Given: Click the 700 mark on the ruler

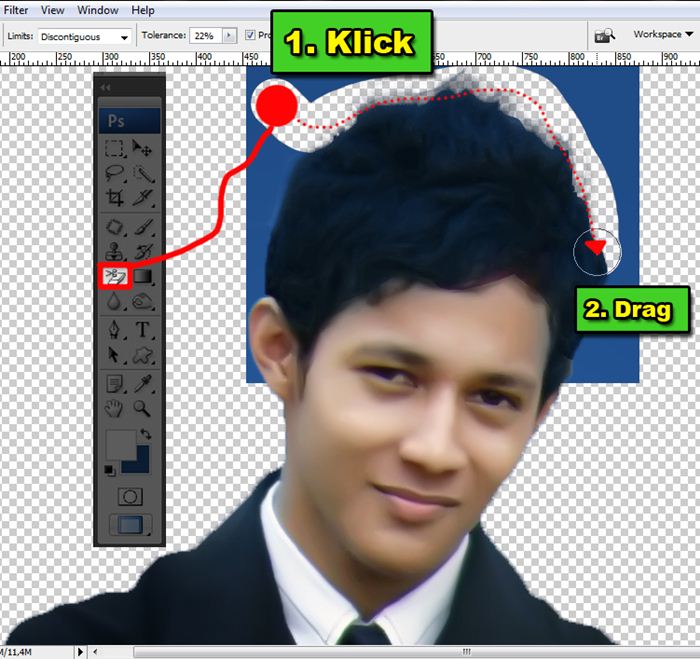Looking at the screenshot, I should point(484,57).
